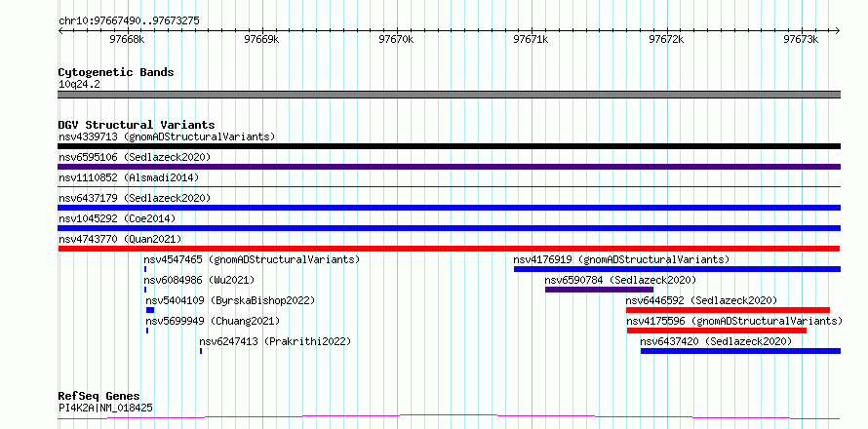This screenshot has width=868, height=429.
Task: Click the nsv5404109 (ByrskaBishop2022) label
Action: [x=230, y=300]
